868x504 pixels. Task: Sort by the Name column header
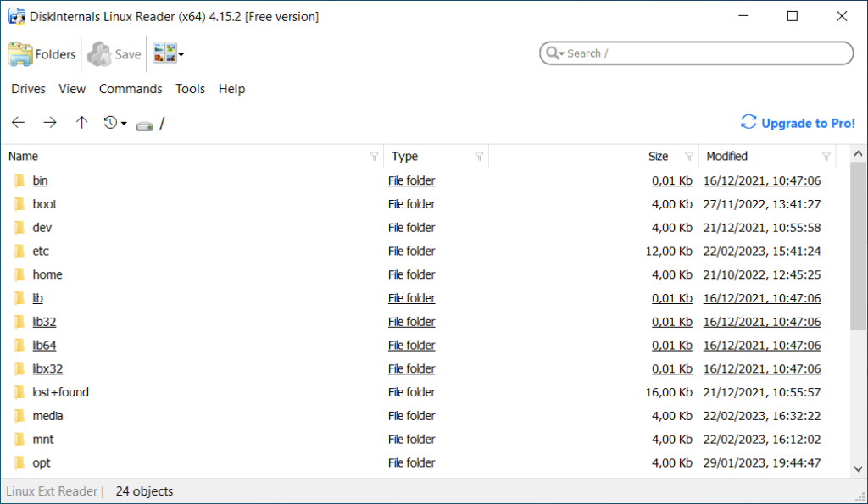coord(23,157)
